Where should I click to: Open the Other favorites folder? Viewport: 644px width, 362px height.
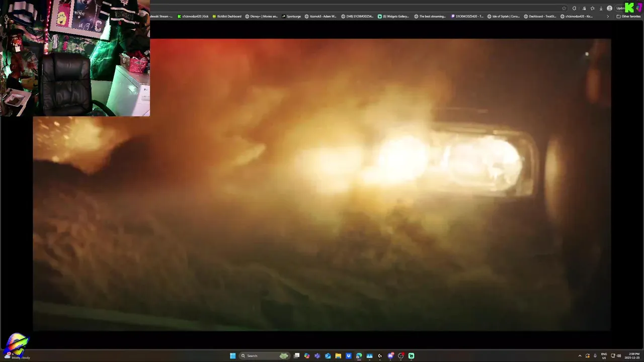[628, 16]
